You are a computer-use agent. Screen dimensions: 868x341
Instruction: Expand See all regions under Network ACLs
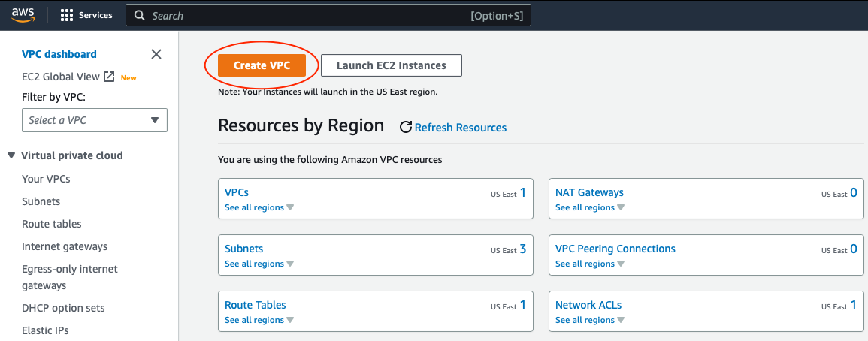pyautogui.click(x=589, y=320)
